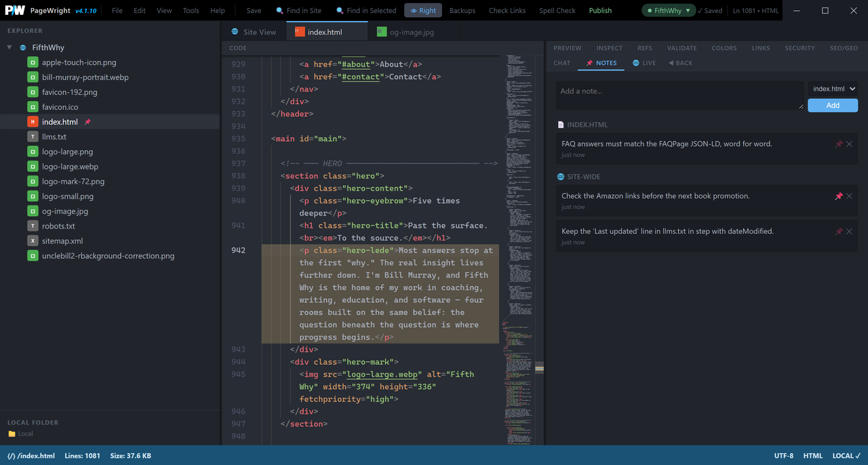Click the green icon beside logo-large.png

(33, 152)
